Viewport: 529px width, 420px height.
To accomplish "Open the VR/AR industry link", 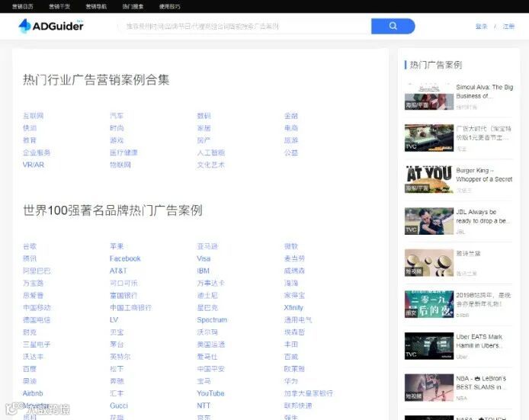I will [x=34, y=165].
